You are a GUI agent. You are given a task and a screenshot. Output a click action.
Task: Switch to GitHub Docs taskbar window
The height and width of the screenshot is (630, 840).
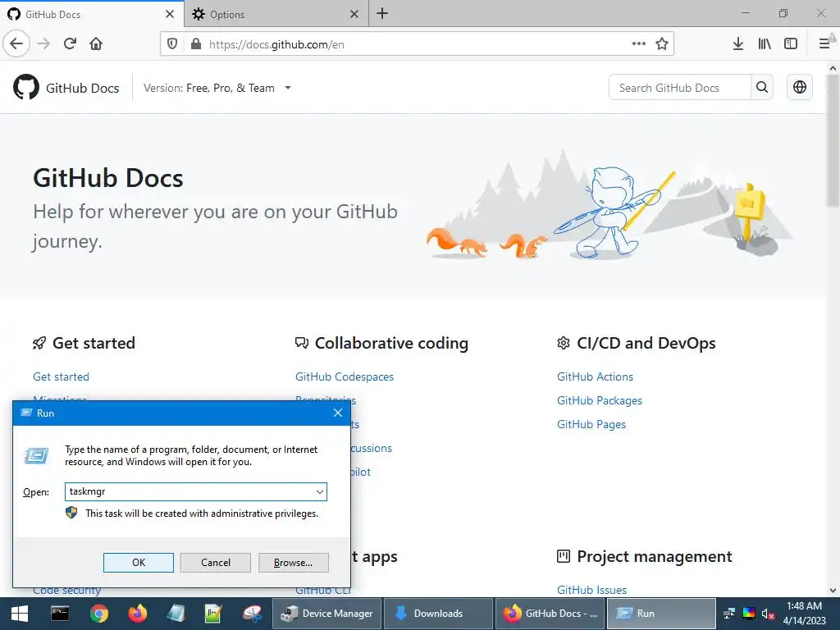tap(550, 614)
